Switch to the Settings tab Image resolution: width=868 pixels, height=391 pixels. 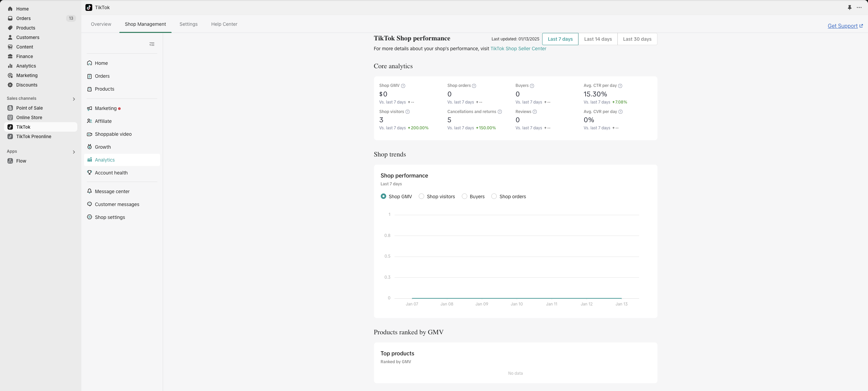(188, 24)
